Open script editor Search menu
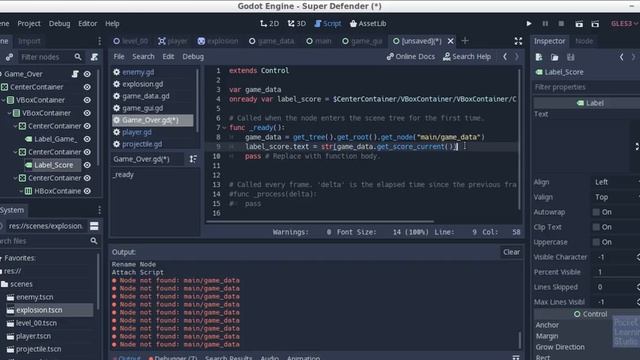640x360 pixels. pyautogui.click(x=143, y=57)
